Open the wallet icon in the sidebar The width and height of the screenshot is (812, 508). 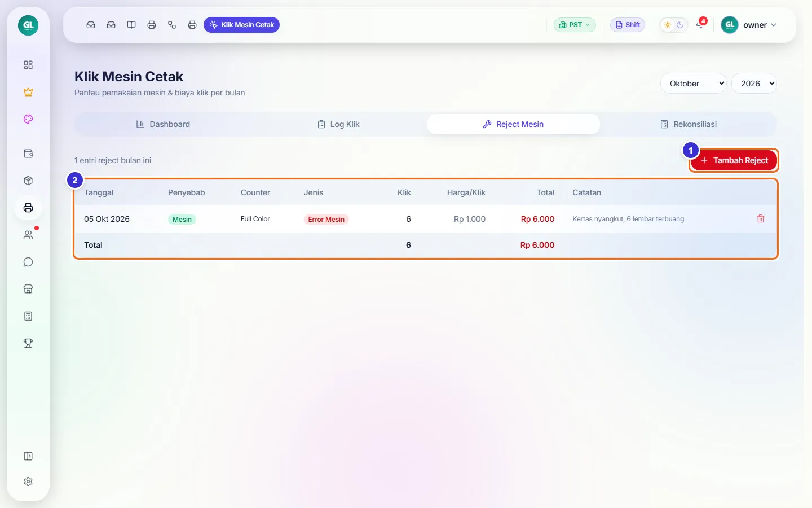pyautogui.click(x=28, y=154)
